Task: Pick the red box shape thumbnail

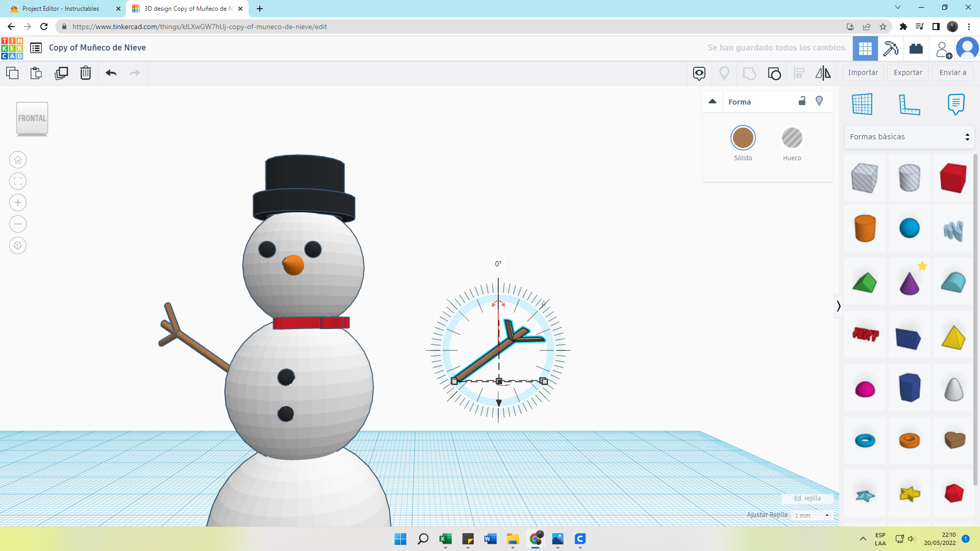Action: (953, 178)
